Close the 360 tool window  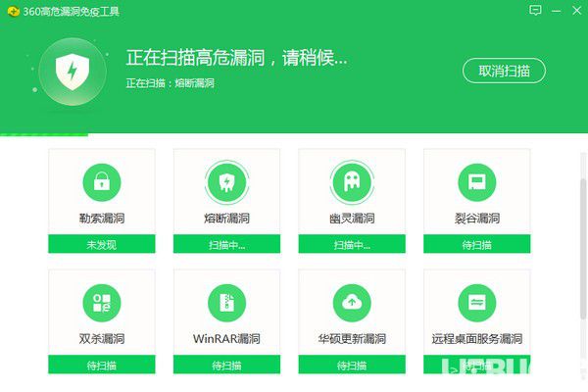[x=577, y=10]
